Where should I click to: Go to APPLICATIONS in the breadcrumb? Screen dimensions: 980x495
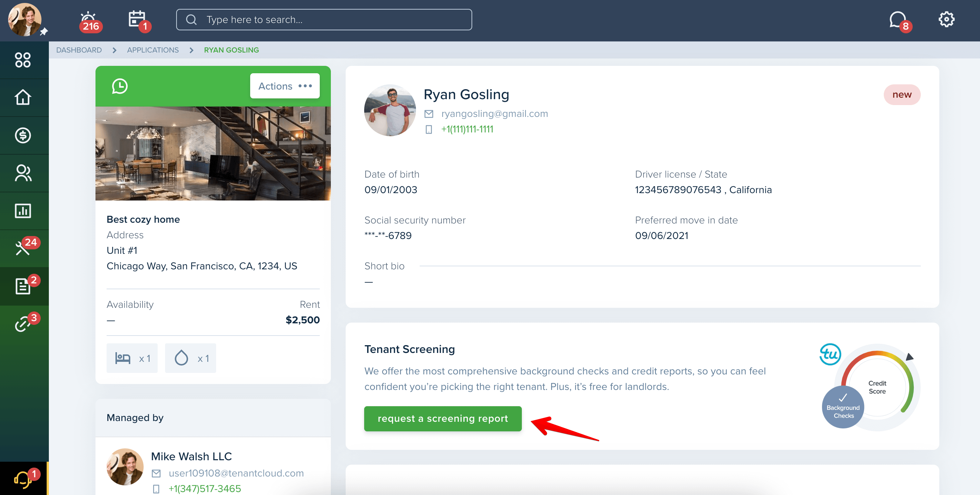tap(152, 50)
